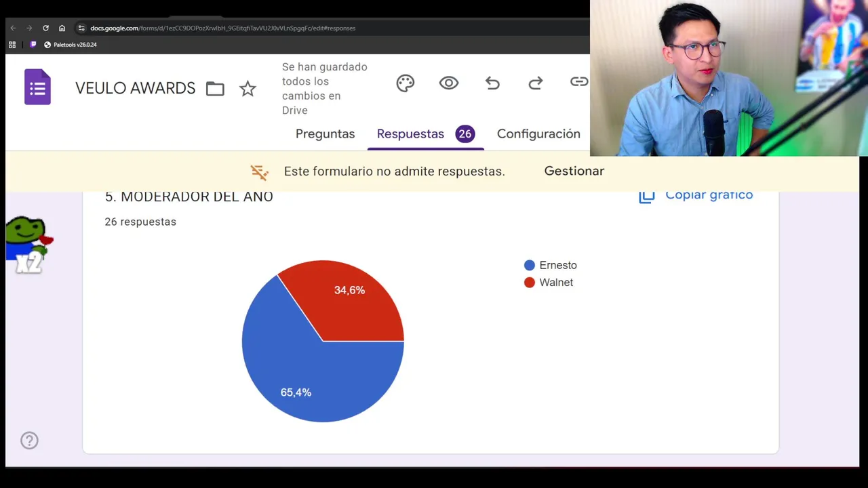
Task: Select the blue Ernesto legend dot
Action: 530,265
